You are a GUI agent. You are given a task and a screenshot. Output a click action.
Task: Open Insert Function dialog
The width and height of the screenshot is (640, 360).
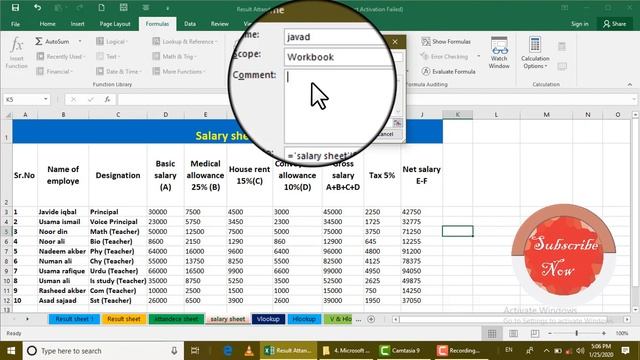click(16, 53)
